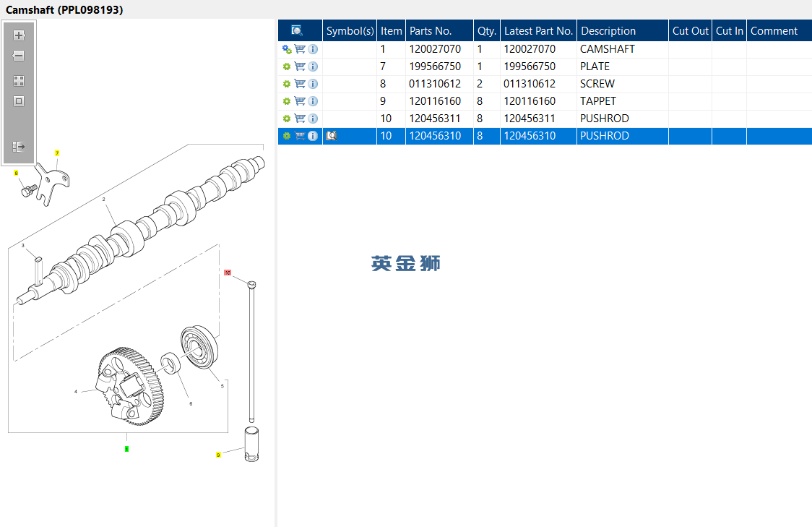The height and width of the screenshot is (527, 812).
Task: Add CAMSHAFT 120027070 to cart
Action: [x=300, y=49]
